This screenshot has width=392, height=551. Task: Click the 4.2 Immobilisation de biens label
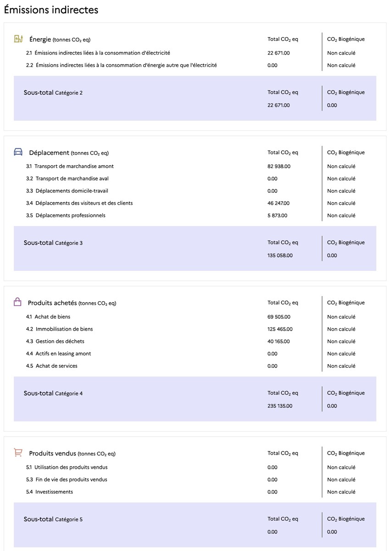point(60,329)
